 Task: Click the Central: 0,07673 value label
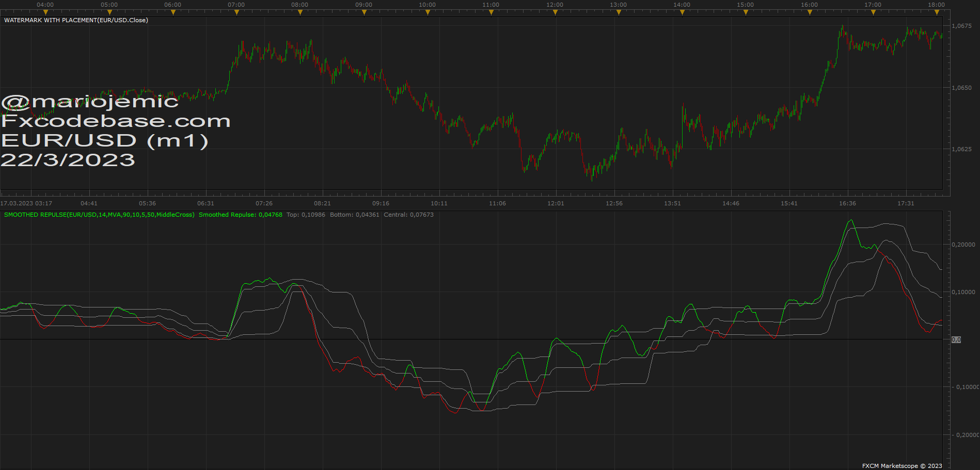pyautogui.click(x=408, y=215)
